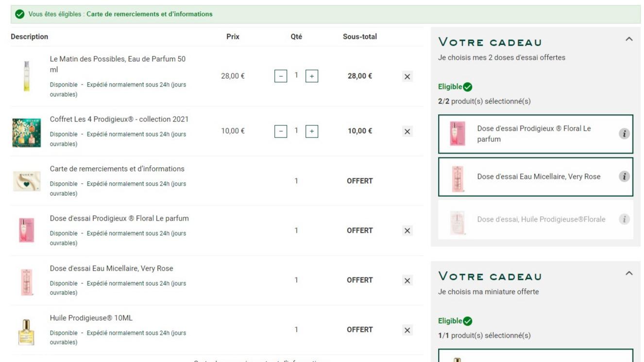Click the Eligible checkmark in miniature panel
Screen dimensions: 644x362
[x=468, y=321]
